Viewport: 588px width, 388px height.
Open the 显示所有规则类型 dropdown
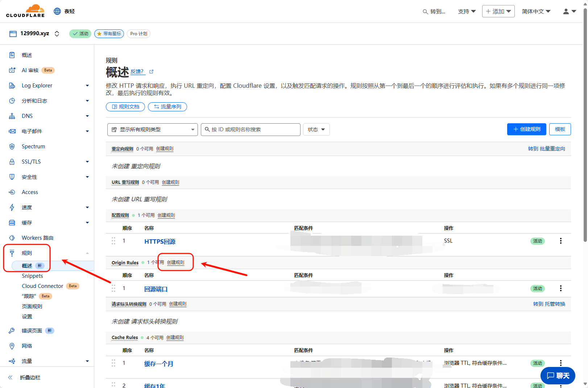153,129
